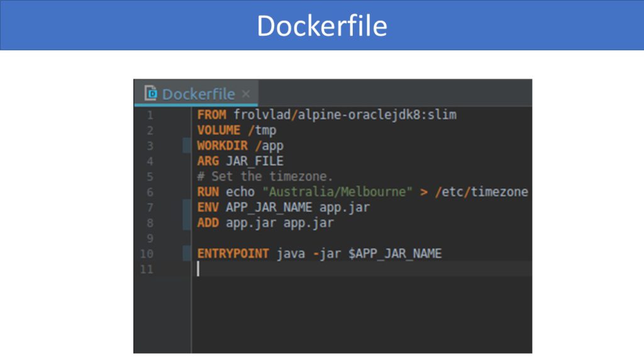
Task: Close the Dockerfile tab
Action: 246,94
